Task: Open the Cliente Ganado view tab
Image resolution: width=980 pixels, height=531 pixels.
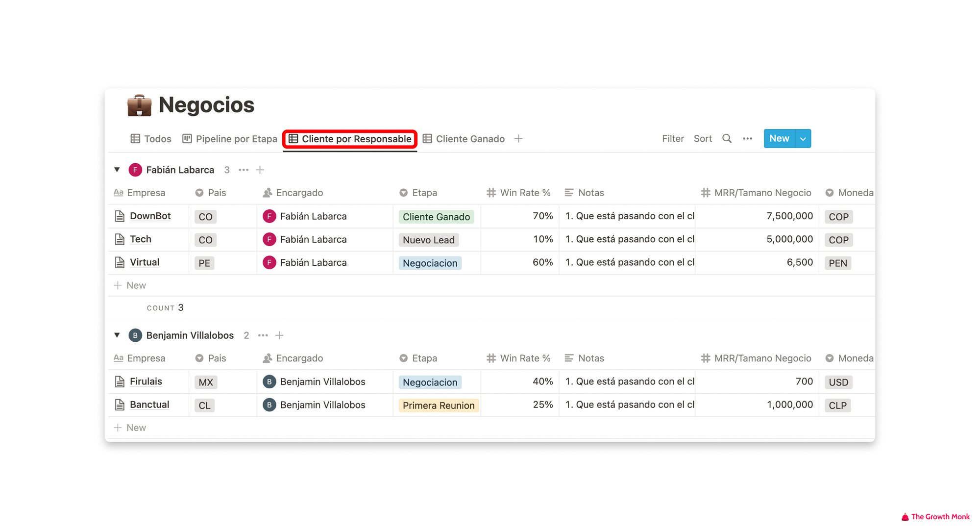Action: (464, 139)
